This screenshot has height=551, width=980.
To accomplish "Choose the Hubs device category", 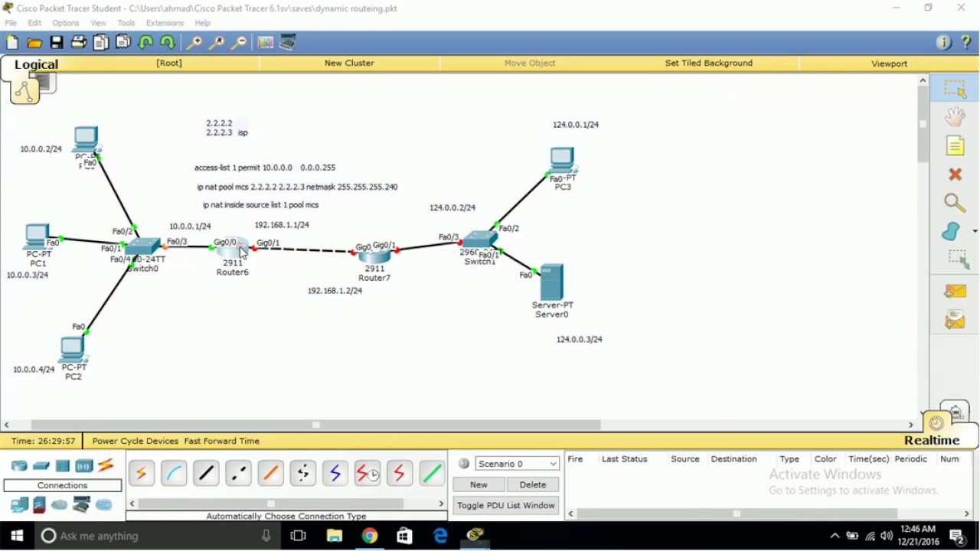I will (63, 465).
